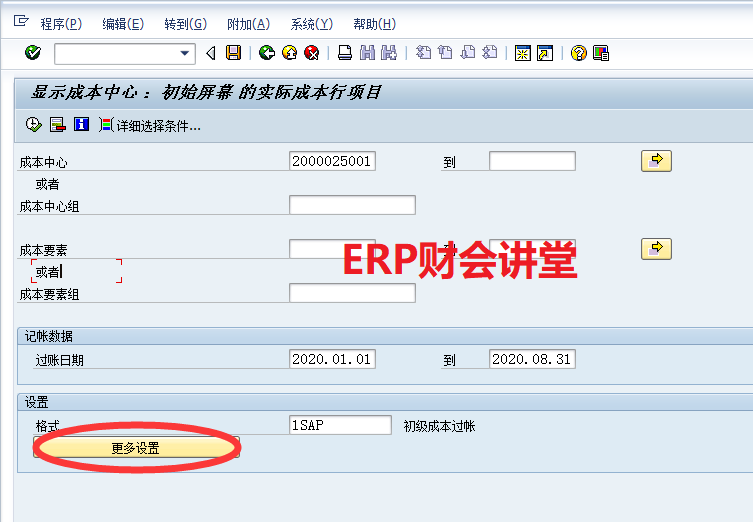
Task: Click the 成本中心组 input field
Action: (x=352, y=205)
